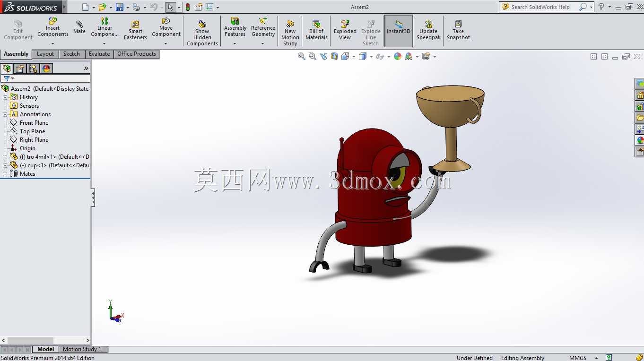Expand the tro 4mil<1> component
Viewport: 644px width, 361px height.
[5, 157]
